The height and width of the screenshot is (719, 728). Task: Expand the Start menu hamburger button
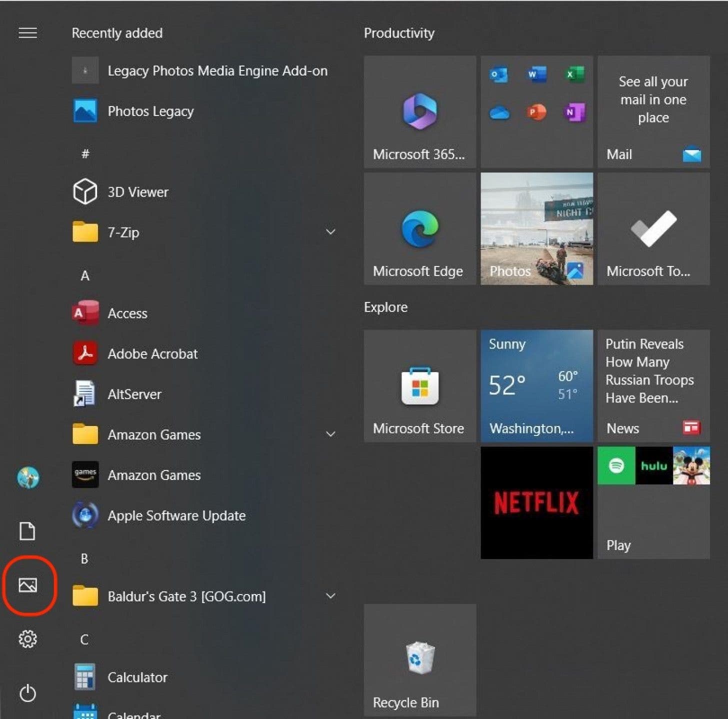[27, 33]
